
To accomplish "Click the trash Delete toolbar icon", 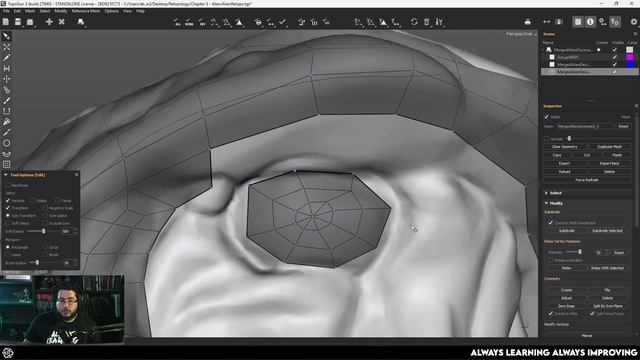I will (427, 22).
